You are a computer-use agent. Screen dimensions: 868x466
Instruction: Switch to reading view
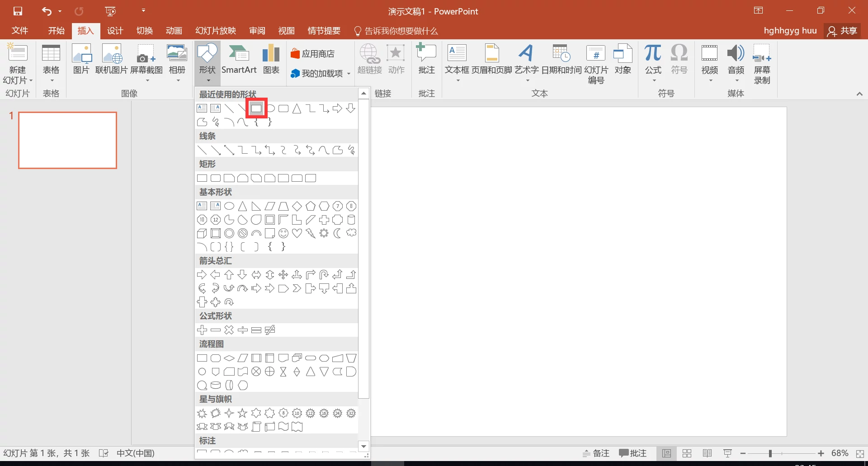708,453
